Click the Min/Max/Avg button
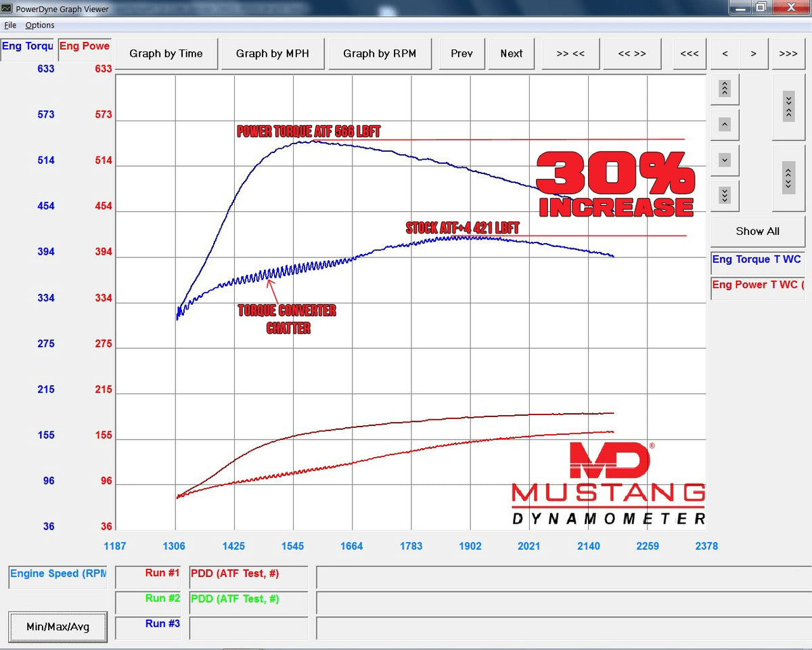812x650 pixels. 58,626
